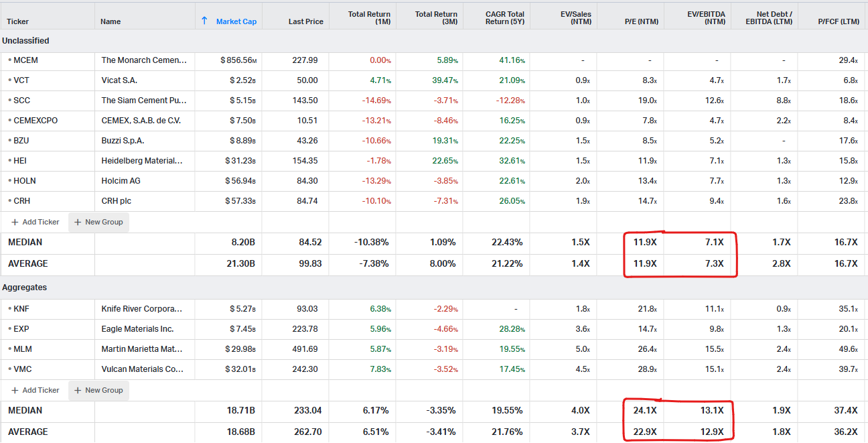This screenshot has width=868, height=443.
Task: Select the CEMEX, S.A.B. de C.V. name
Action: click(x=141, y=121)
